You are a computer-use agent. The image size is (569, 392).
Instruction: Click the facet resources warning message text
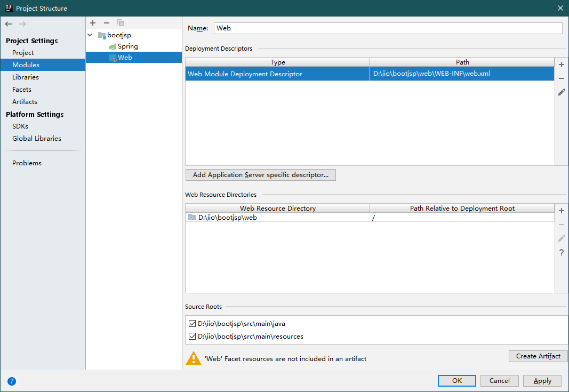[286, 358]
